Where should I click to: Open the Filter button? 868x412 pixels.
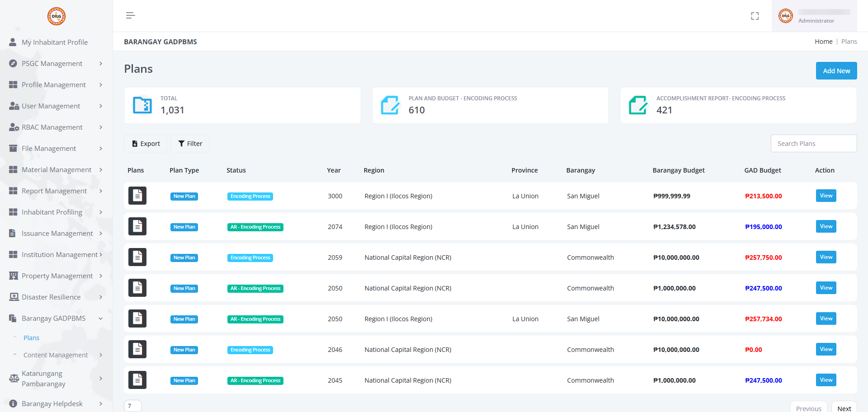(x=190, y=144)
